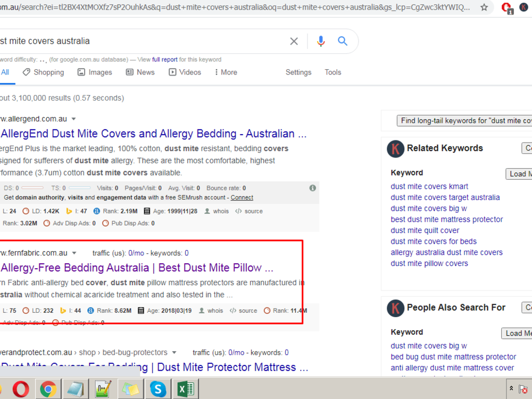The height and width of the screenshot is (399, 532).
Task: Open the notepad calculator app in taskbar
Action: pyautogui.click(x=103, y=389)
